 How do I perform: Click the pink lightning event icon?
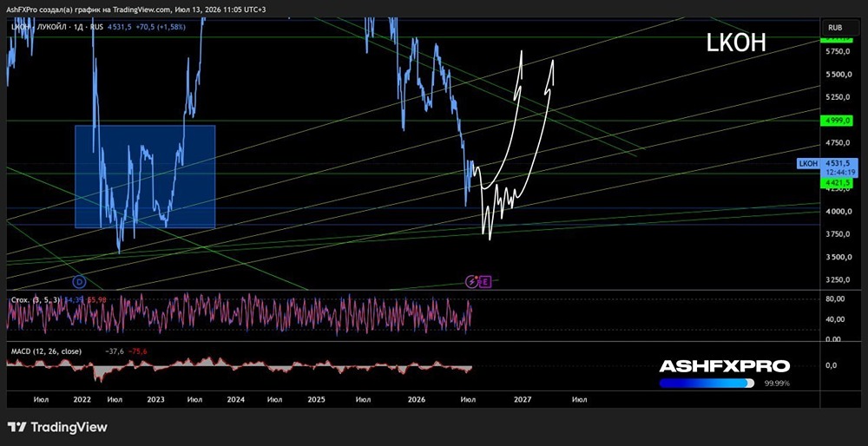(472, 282)
